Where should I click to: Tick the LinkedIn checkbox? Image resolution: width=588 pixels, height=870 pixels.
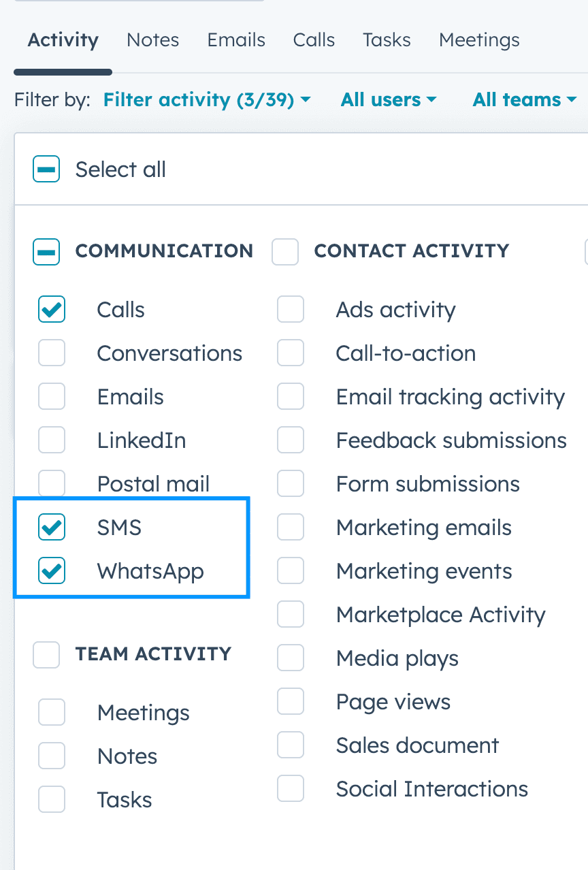click(x=52, y=440)
